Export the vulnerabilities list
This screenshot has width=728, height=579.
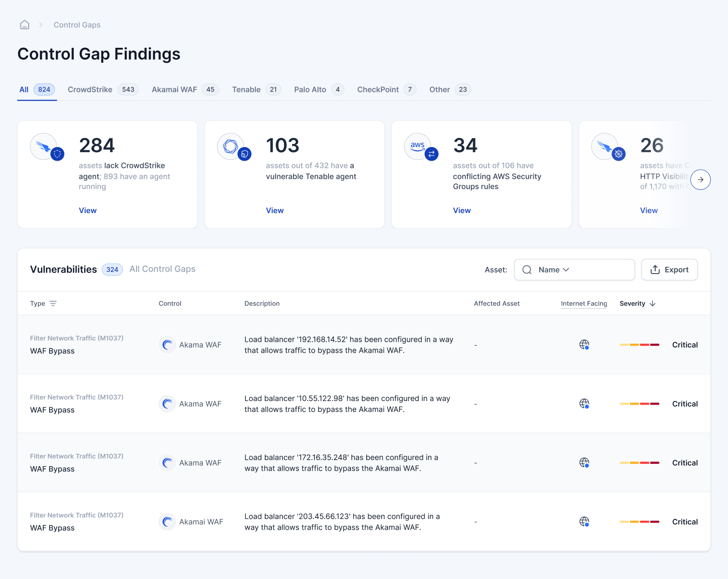pyautogui.click(x=669, y=270)
